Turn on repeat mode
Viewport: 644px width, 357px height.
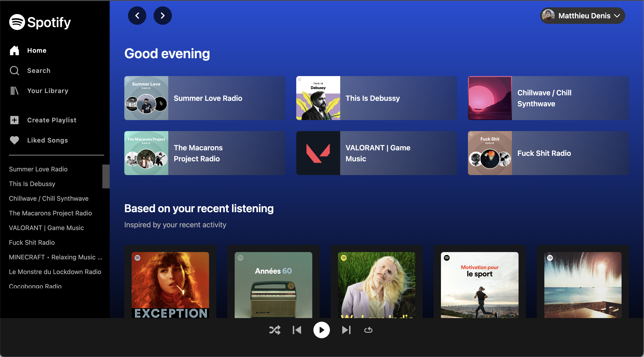(x=368, y=330)
